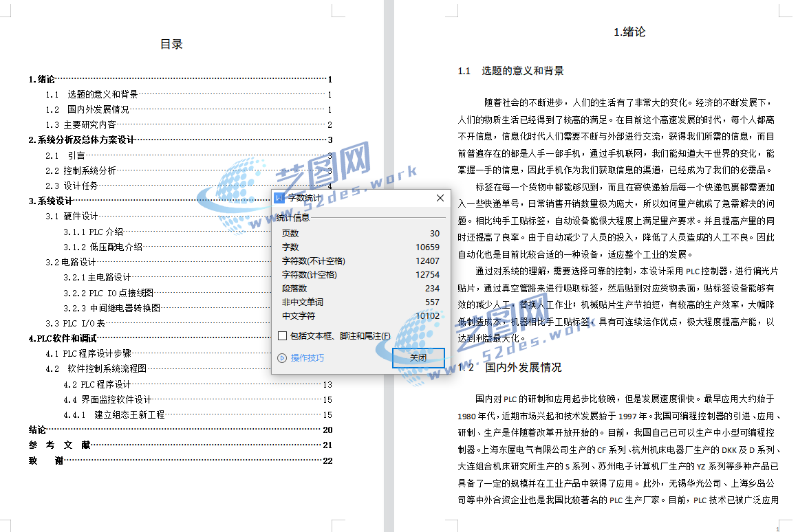Select the 字数 value 10659
This screenshot has height=532, width=809.
pos(428,247)
